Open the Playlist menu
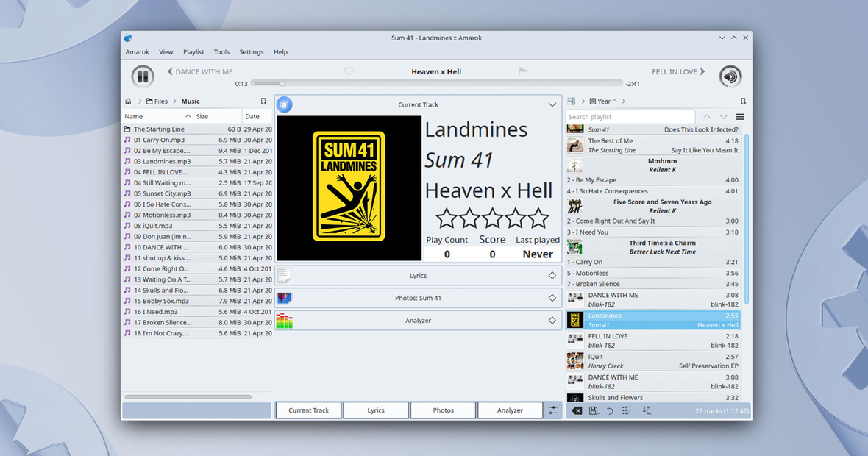This screenshot has height=456, width=868. (193, 52)
